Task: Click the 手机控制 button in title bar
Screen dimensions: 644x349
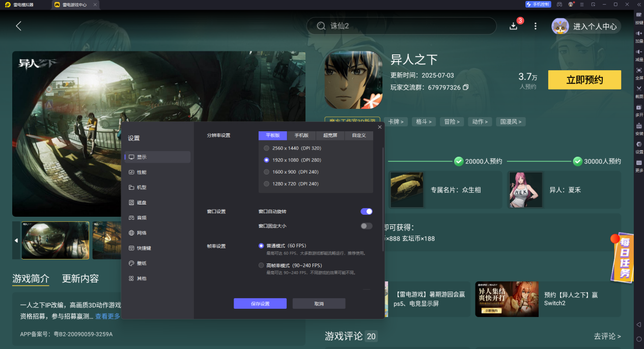Action: (x=538, y=4)
